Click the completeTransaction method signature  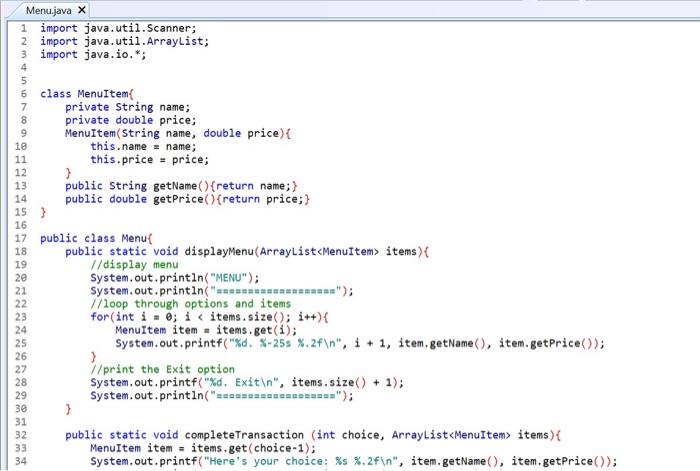coord(313,435)
